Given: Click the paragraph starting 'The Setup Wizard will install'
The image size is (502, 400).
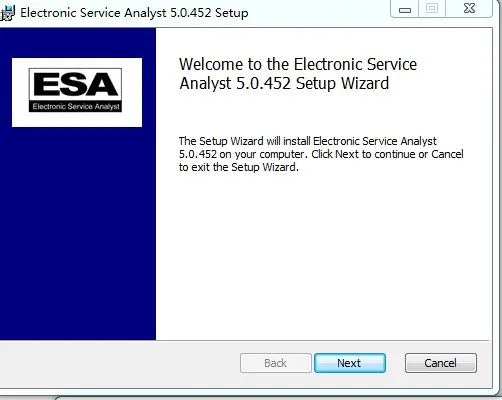Looking at the screenshot, I should [x=321, y=154].
